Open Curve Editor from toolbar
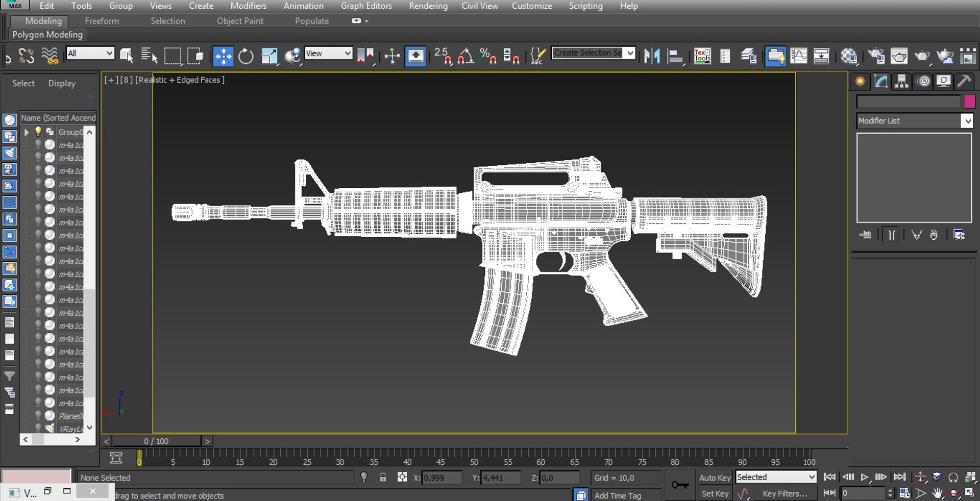 coord(799,56)
